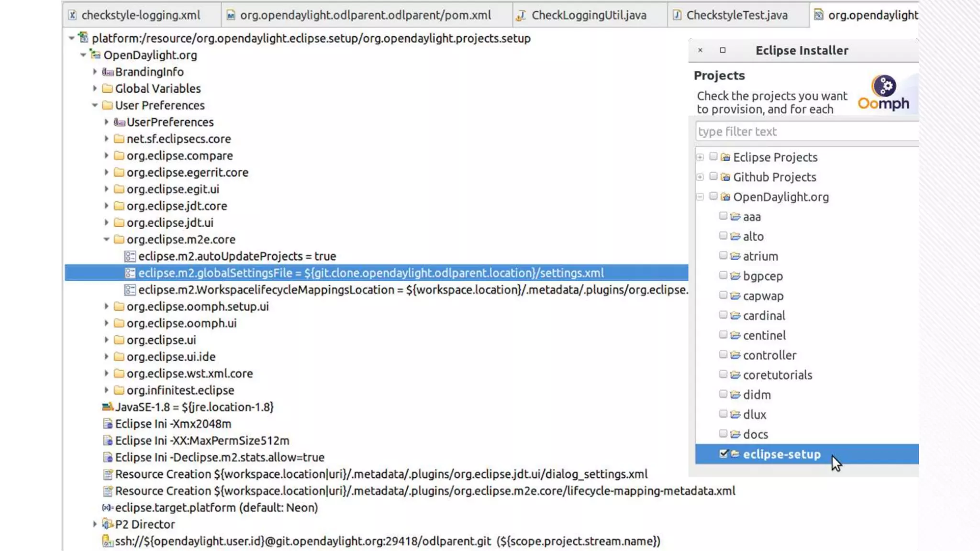
Task: Click the Eclipse Ini -Xmx2048m task icon
Action: coord(108,424)
